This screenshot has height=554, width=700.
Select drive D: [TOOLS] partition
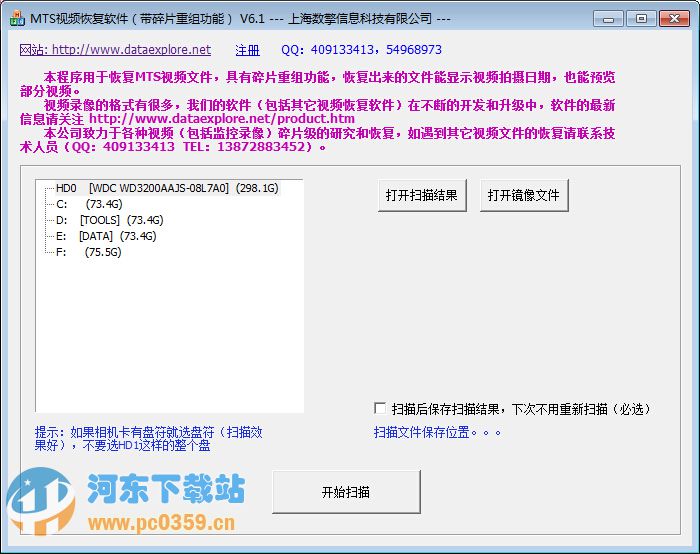point(110,220)
